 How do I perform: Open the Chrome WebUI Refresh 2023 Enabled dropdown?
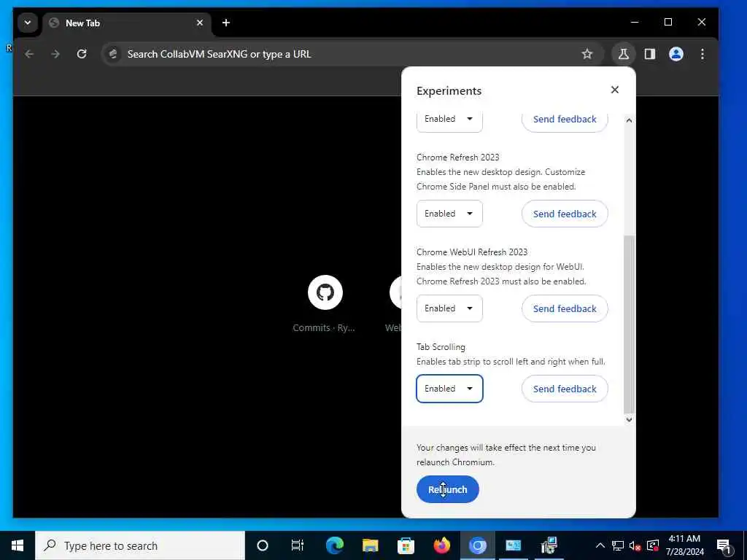click(449, 308)
